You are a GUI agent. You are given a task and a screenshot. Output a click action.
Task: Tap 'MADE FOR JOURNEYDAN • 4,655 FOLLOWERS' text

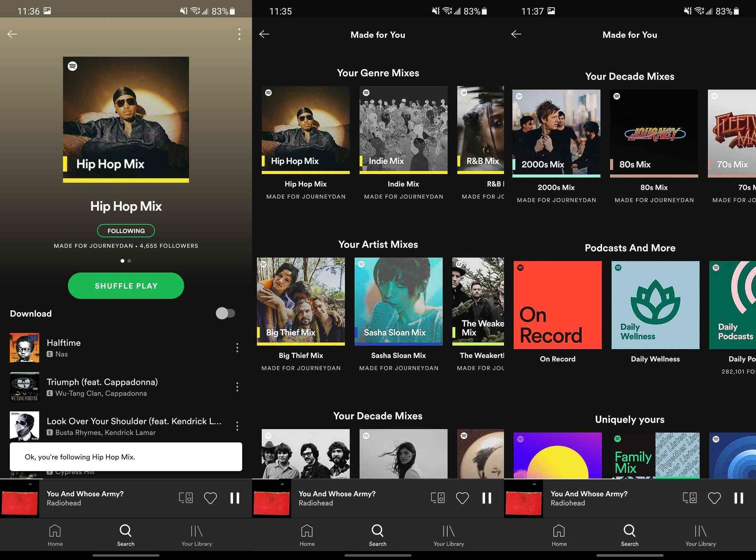(126, 246)
